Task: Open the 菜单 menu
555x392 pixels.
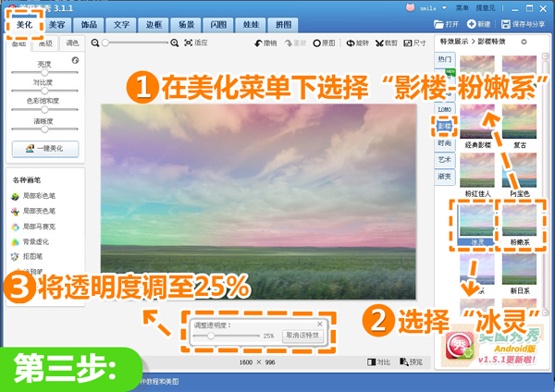Action: click(462, 7)
